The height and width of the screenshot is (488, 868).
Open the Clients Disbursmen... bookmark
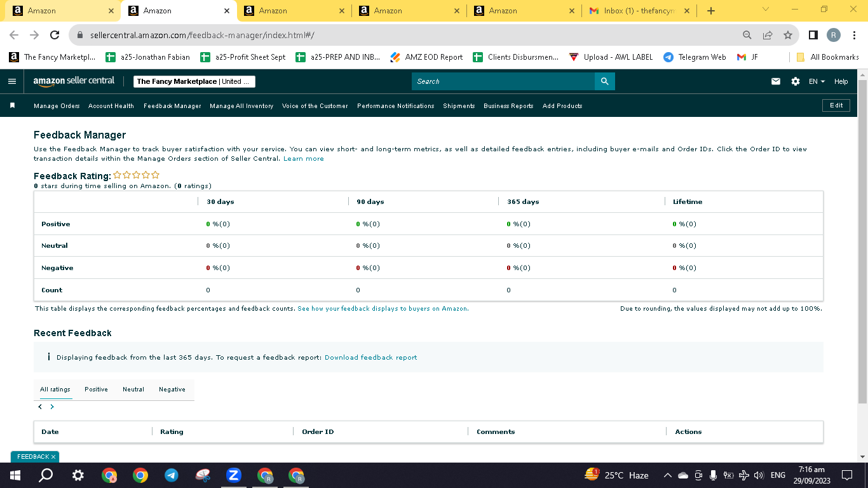tap(516, 57)
